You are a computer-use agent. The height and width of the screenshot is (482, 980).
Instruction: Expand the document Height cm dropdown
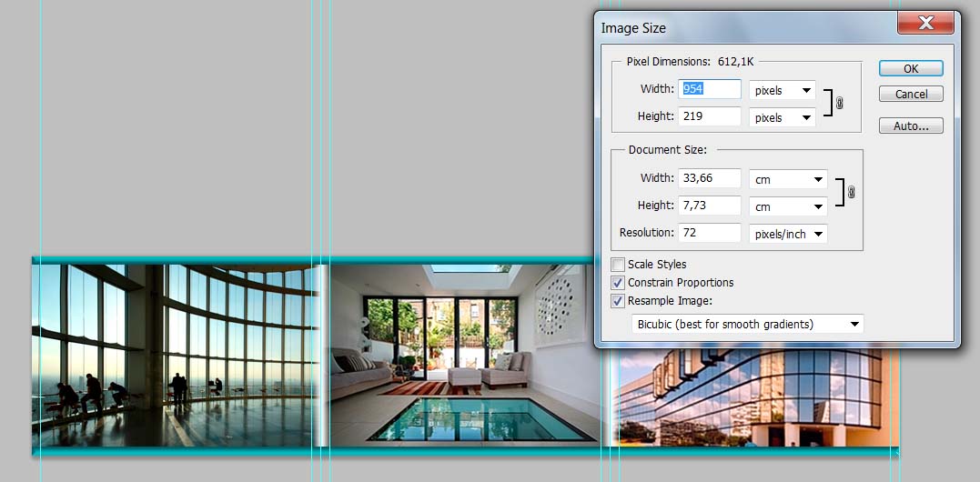pyautogui.click(x=787, y=207)
